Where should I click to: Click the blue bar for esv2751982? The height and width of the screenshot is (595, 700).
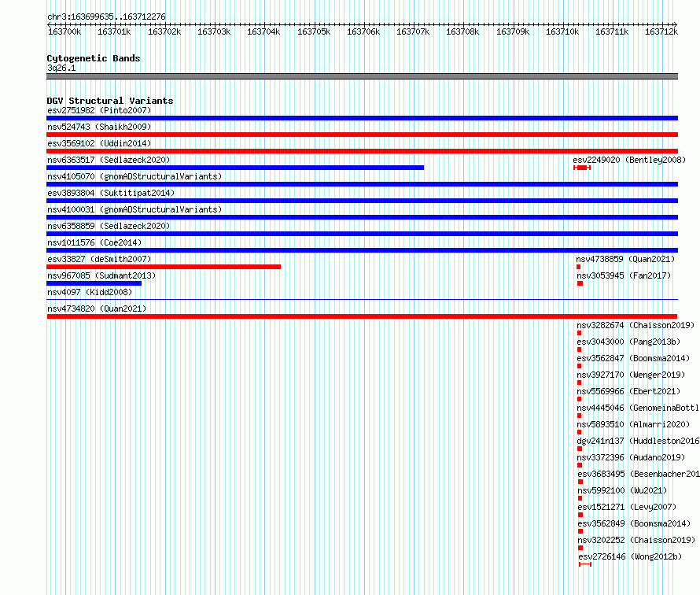click(x=362, y=118)
